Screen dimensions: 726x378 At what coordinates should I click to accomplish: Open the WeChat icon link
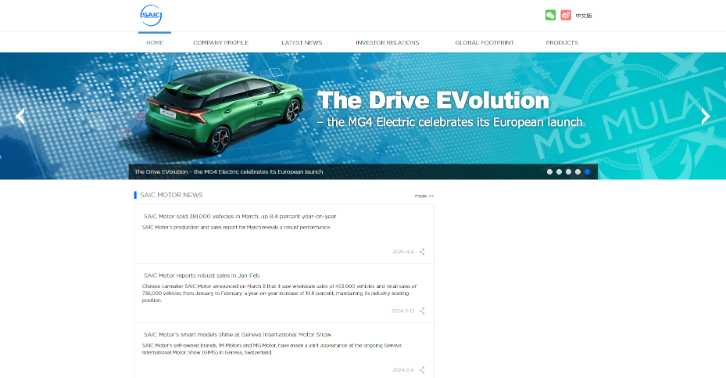550,15
